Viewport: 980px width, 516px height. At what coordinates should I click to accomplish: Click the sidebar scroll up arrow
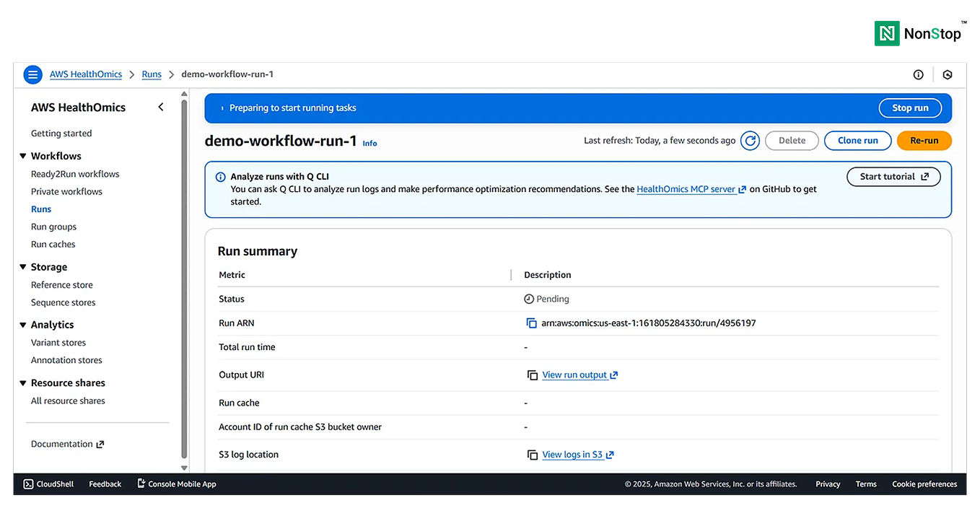pyautogui.click(x=184, y=94)
